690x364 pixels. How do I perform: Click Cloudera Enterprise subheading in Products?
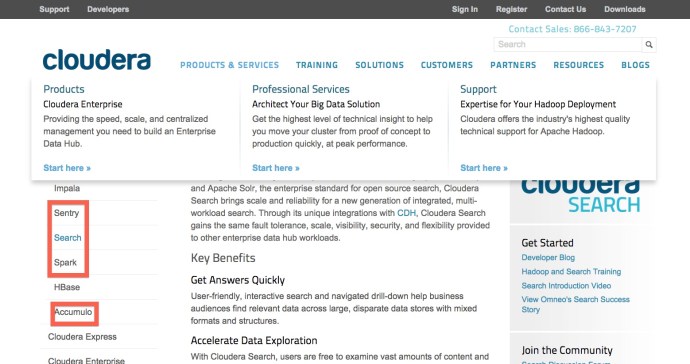[83, 104]
